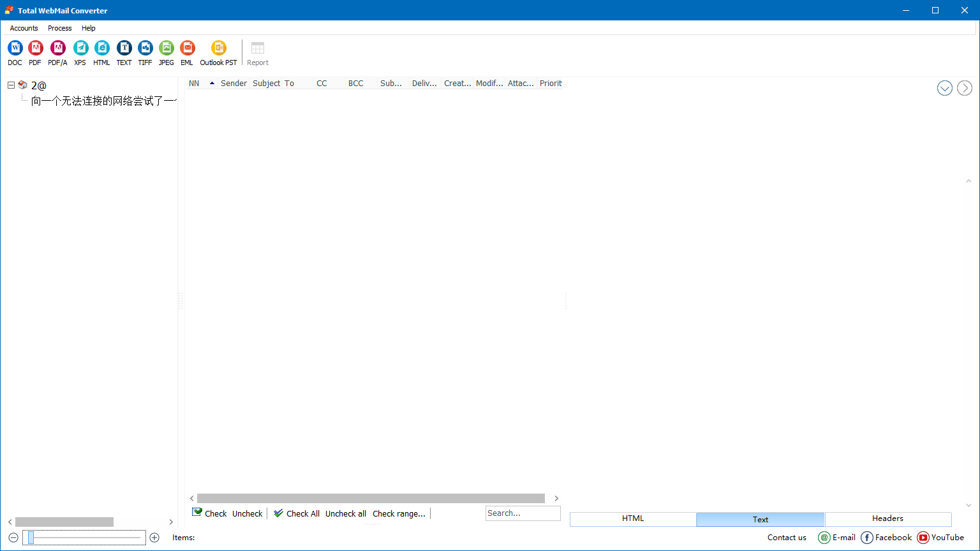The image size is (980, 551).
Task: Click the Uncheck button
Action: (x=248, y=513)
